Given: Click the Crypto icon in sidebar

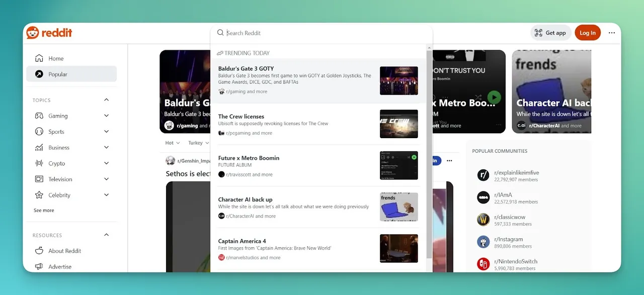Looking at the screenshot, I should click(x=39, y=163).
